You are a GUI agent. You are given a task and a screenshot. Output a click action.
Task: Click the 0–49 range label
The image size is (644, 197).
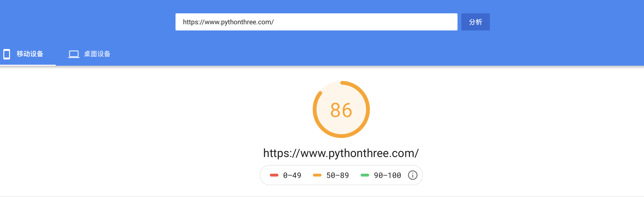(292, 175)
